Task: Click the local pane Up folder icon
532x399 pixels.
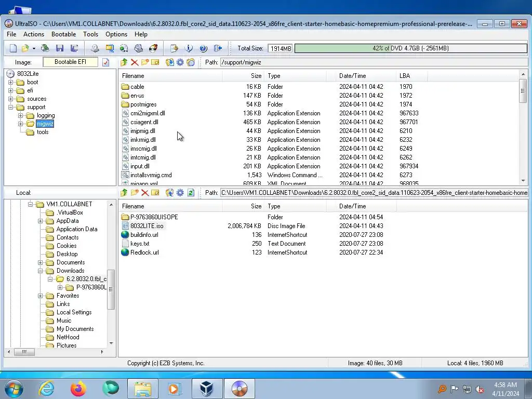Action: coord(124,193)
